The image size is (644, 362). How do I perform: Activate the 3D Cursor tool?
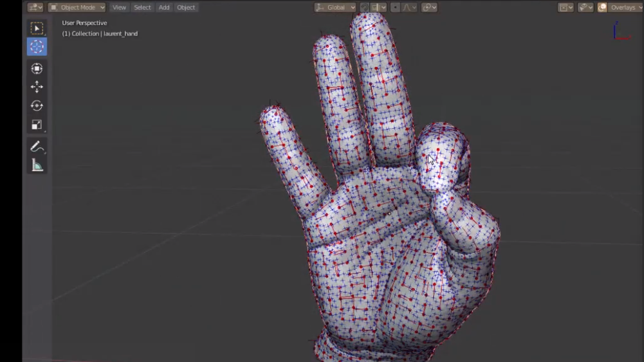(x=37, y=47)
